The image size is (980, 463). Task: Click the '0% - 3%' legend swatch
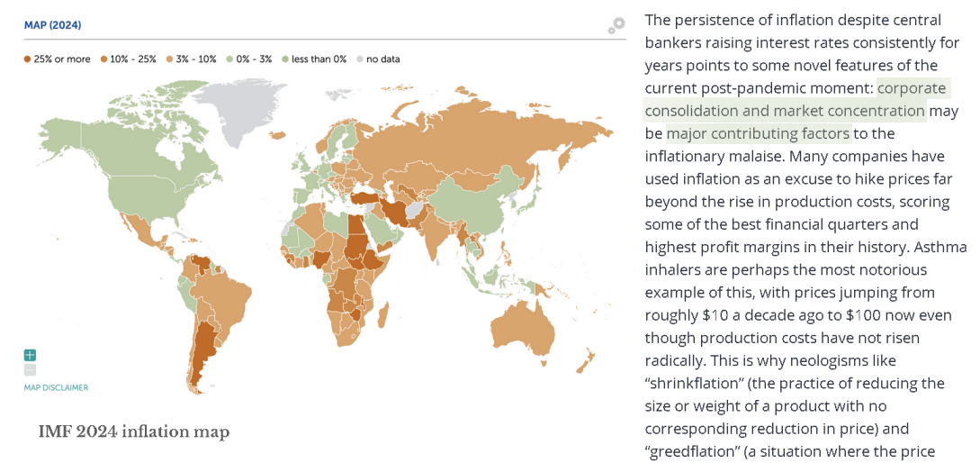(x=229, y=59)
